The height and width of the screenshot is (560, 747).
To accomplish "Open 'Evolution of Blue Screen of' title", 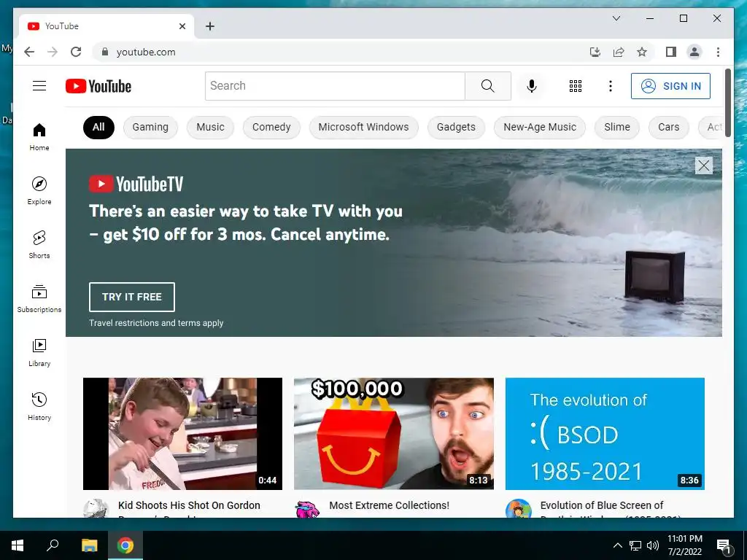I will click(x=602, y=505).
